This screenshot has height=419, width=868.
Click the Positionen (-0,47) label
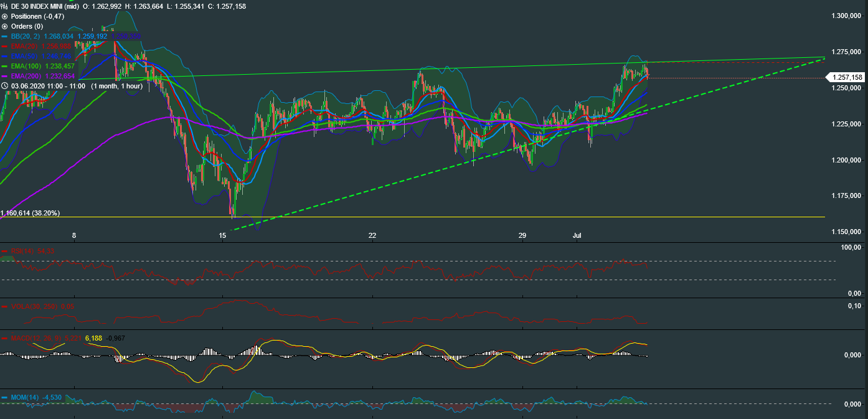[38, 16]
